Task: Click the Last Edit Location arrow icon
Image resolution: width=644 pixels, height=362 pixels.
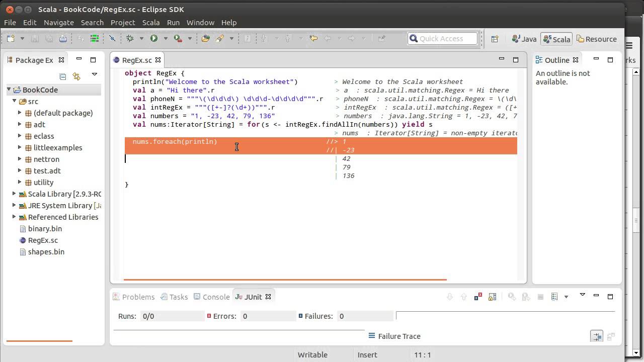Action: [x=313, y=38]
